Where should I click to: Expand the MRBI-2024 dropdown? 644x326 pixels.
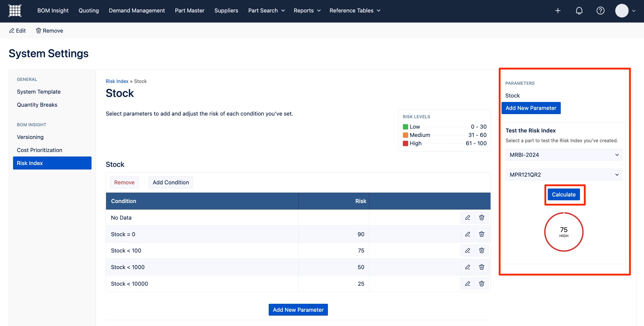coord(563,155)
